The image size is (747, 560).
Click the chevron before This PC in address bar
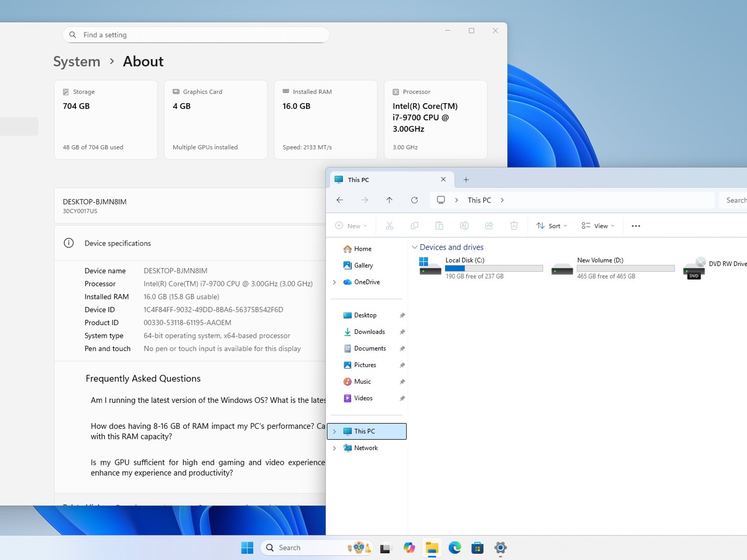456,200
